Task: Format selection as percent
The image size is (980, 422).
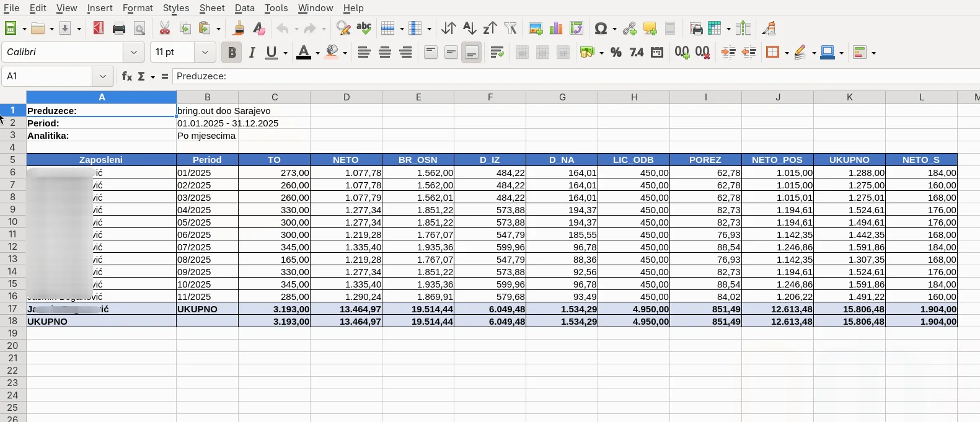Action: 616,53
